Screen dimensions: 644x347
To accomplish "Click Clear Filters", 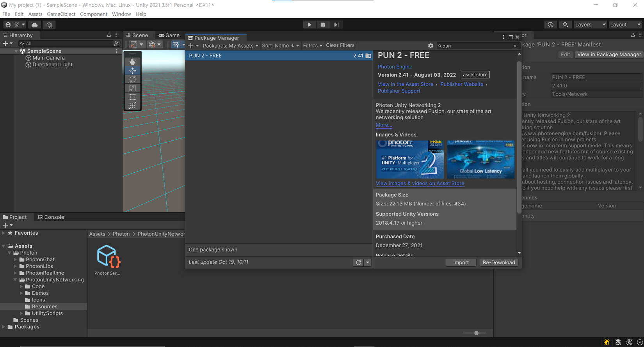I will tap(340, 45).
